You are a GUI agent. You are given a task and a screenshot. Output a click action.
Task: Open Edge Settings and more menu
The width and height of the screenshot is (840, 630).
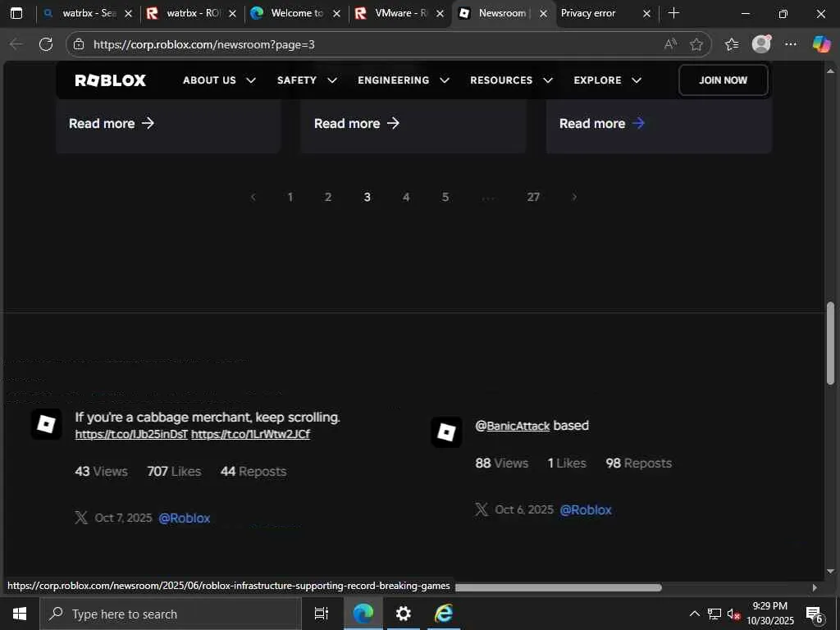coord(791,44)
